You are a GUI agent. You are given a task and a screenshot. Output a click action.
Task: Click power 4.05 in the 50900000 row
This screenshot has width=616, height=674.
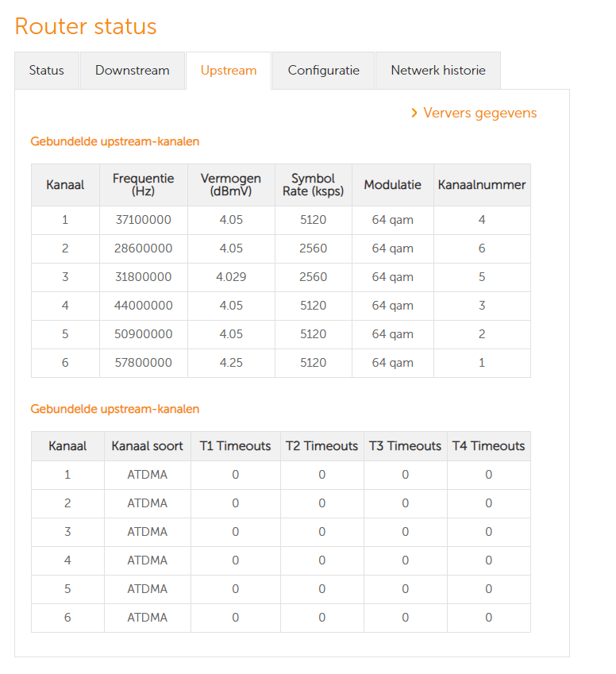click(231, 334)
